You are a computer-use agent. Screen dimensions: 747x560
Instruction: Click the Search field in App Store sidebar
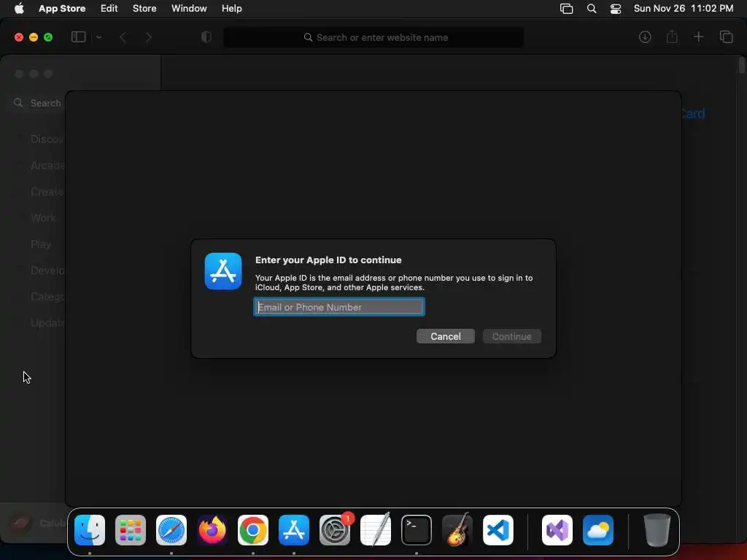(37, 103)
